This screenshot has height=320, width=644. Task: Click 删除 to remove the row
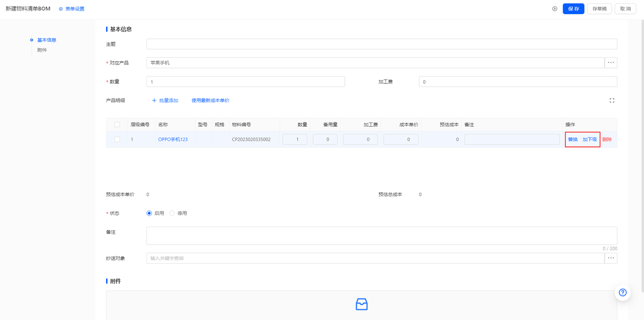tap(607, 140)
